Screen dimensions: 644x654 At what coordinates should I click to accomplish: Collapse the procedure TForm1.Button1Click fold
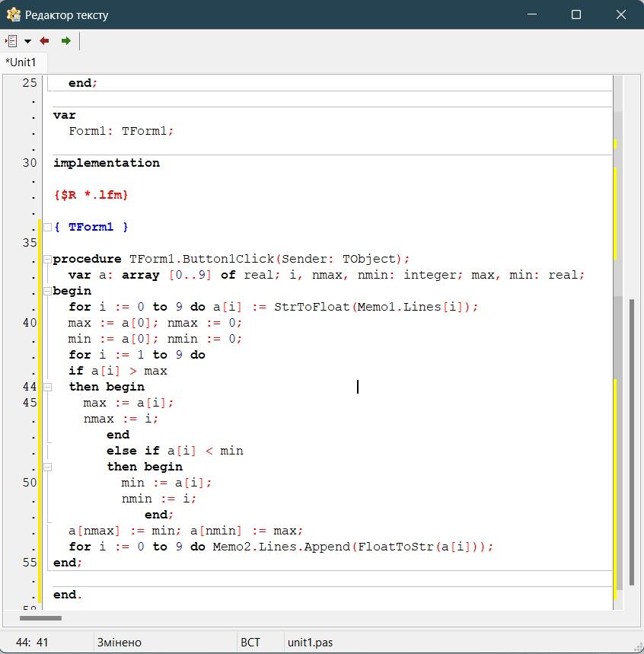pyautogui.click(x=47, y=260)
